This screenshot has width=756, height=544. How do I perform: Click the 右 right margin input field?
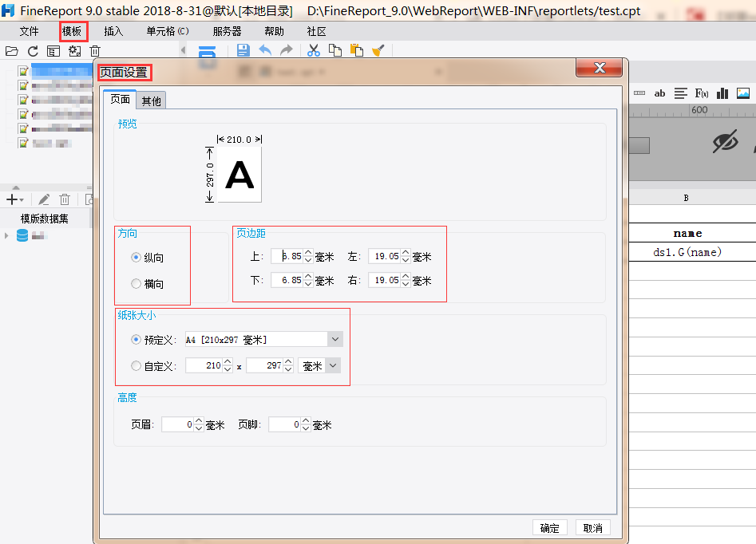(384, 280)
